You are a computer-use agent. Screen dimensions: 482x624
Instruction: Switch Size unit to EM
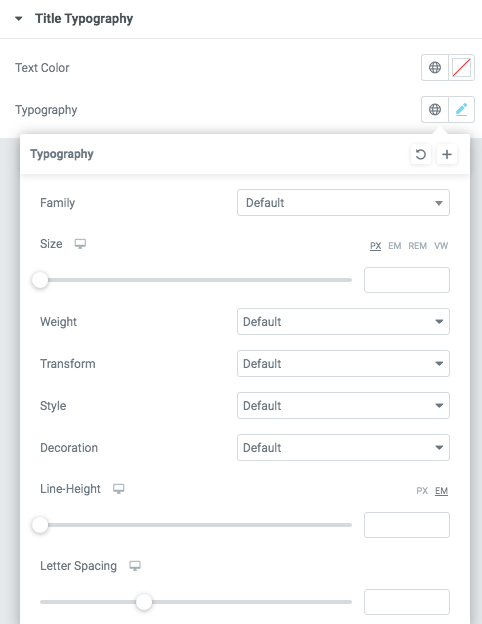click(x=394, y=246)
